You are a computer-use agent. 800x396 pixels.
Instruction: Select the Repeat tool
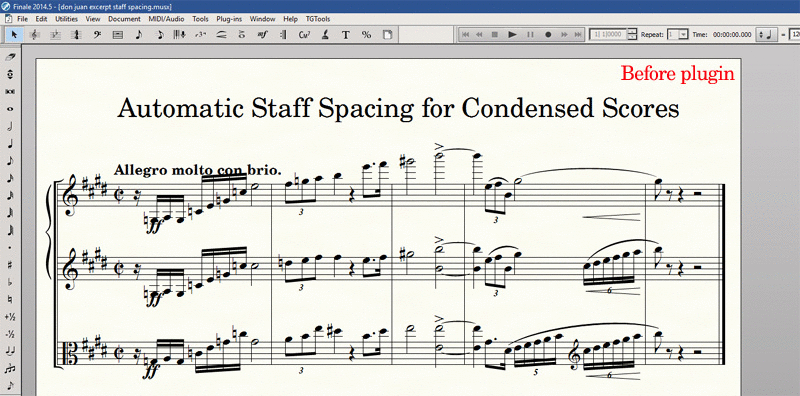coord(283,34)
